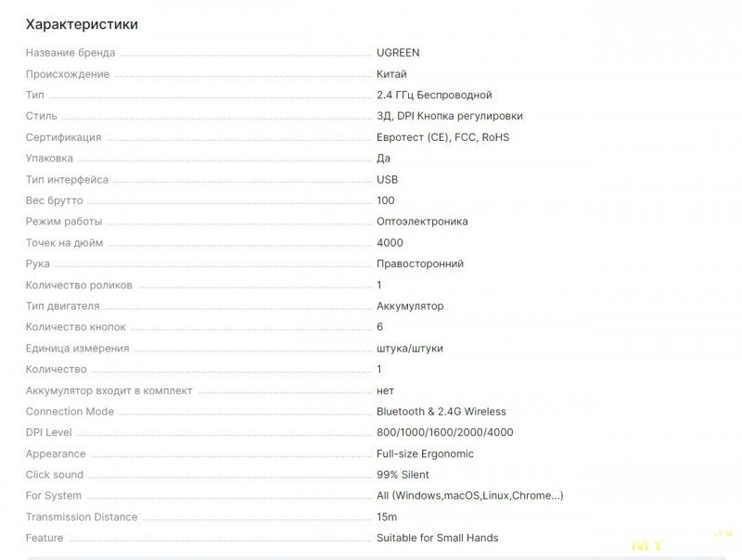Click the DPI Level 800/1000/1600/2000/4000 value
The height and width of the screenshot is (560, 742).
444,432
